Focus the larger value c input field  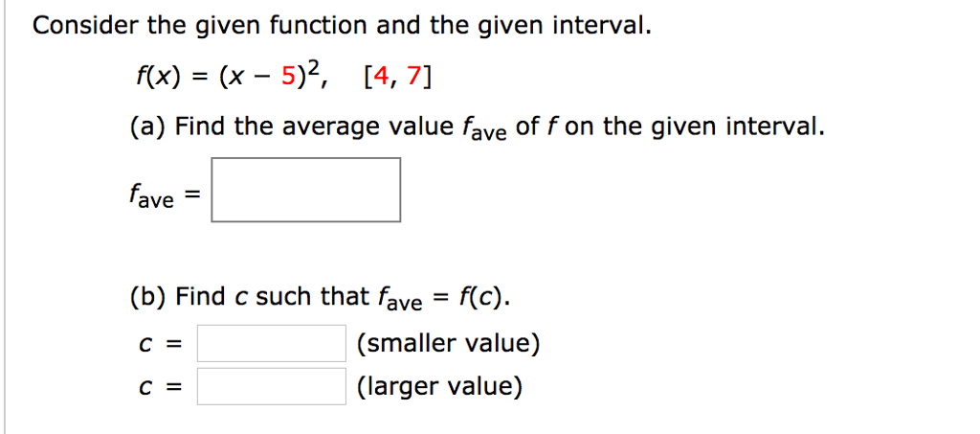(x=271, y=386)
